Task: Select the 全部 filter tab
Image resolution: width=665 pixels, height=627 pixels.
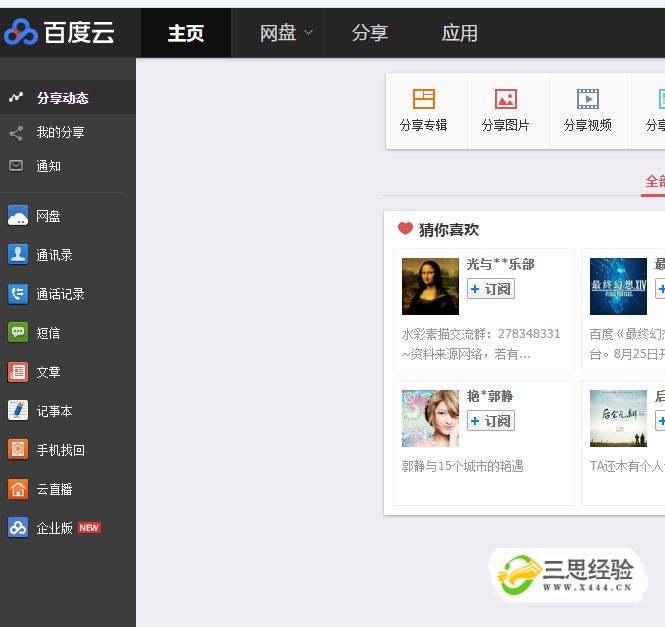Action: tap(655, 182)
